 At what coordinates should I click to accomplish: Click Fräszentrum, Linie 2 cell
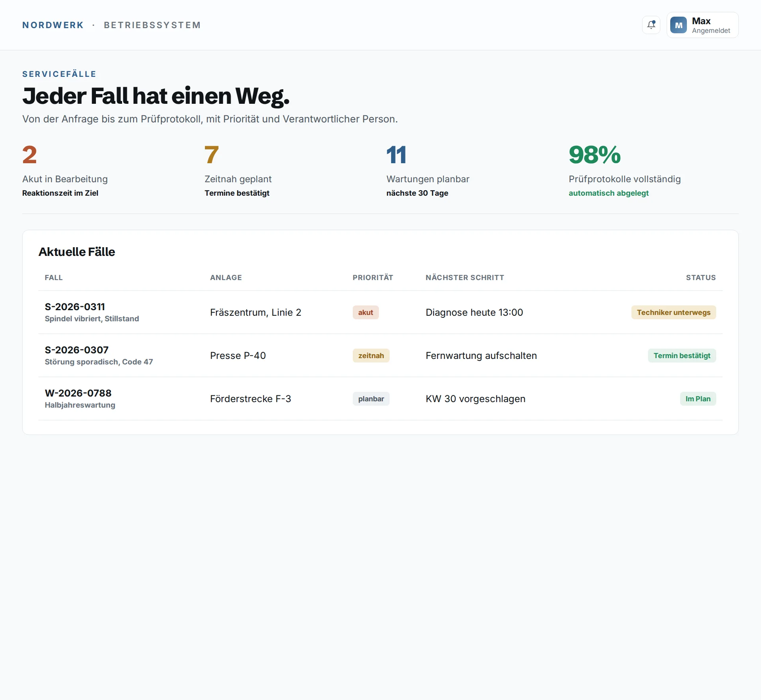(x=256, y=312)
